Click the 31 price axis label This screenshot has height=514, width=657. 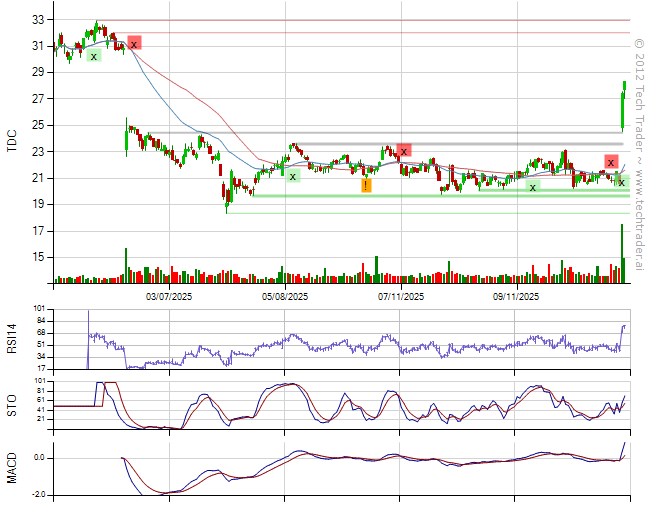[38, 46]
